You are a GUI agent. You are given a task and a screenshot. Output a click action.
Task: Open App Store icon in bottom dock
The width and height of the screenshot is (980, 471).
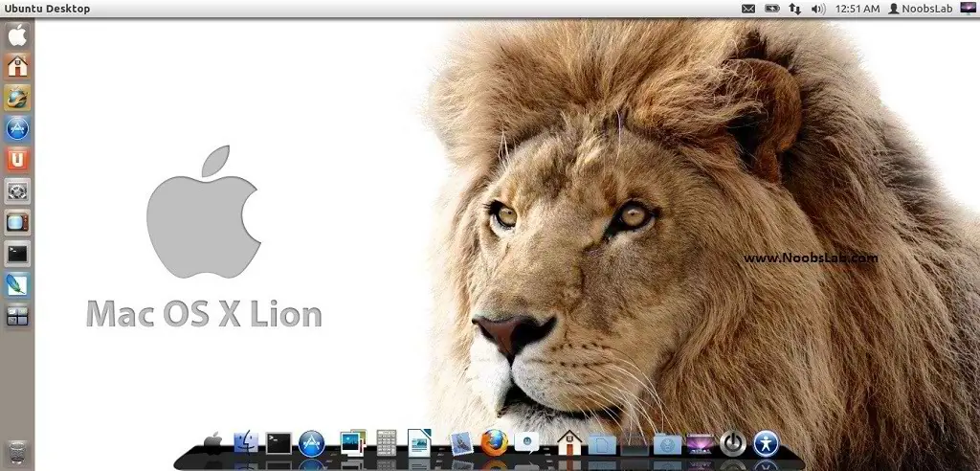312,443
